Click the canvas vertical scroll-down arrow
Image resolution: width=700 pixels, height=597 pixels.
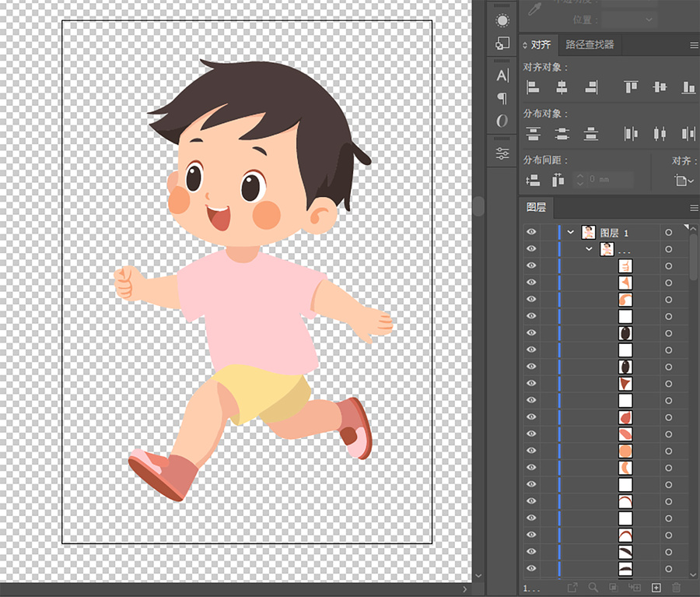pyautogui.click(x=478, y=575)
